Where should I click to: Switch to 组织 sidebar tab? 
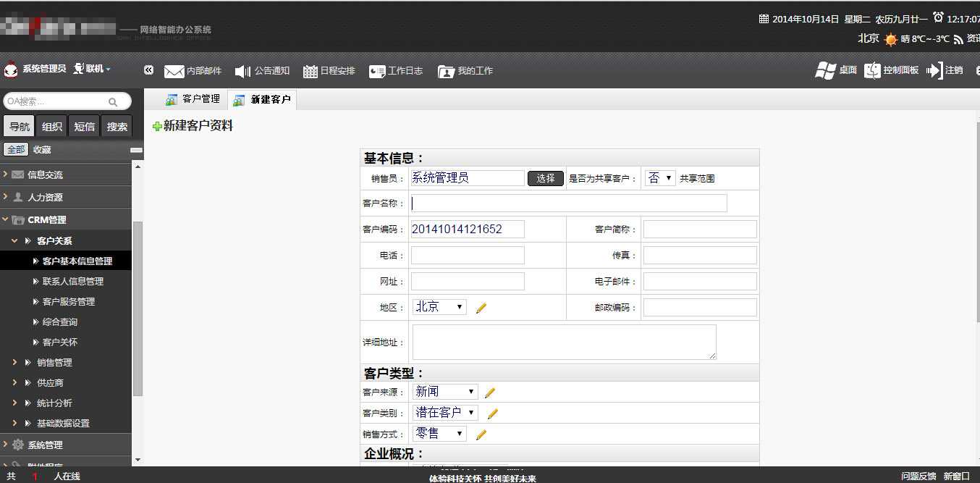tap(52, 126)
